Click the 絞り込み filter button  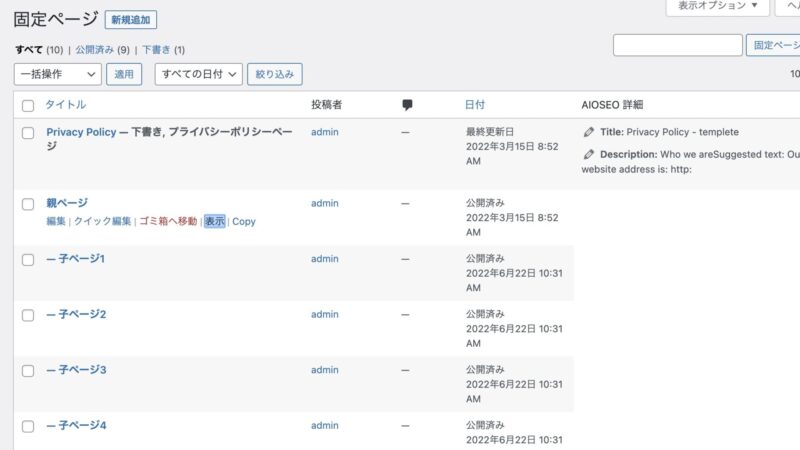point(276,74)
